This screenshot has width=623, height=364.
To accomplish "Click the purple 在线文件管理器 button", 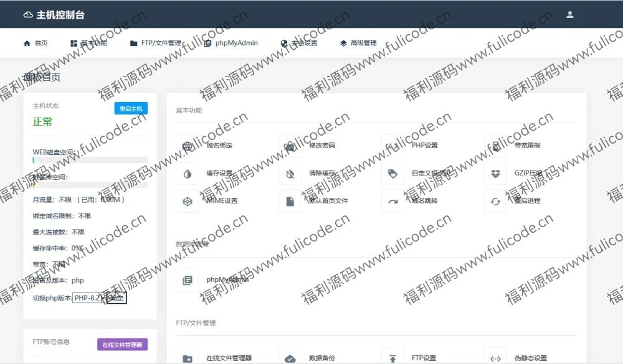I will [x=122, y=344].
